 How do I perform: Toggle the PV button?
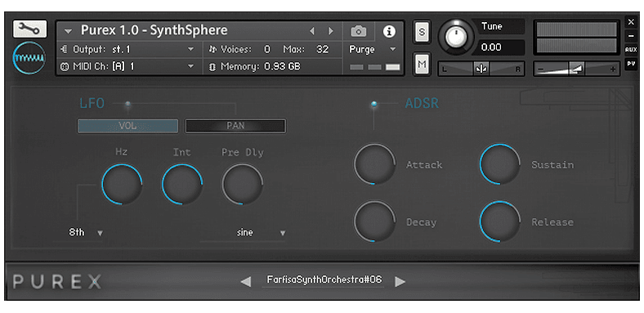(x=631, y=64)
